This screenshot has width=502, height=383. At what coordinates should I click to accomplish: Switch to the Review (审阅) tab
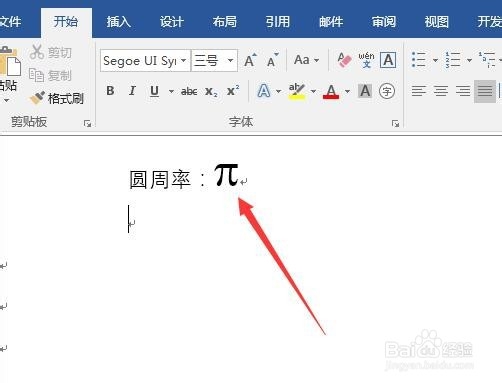384,22
